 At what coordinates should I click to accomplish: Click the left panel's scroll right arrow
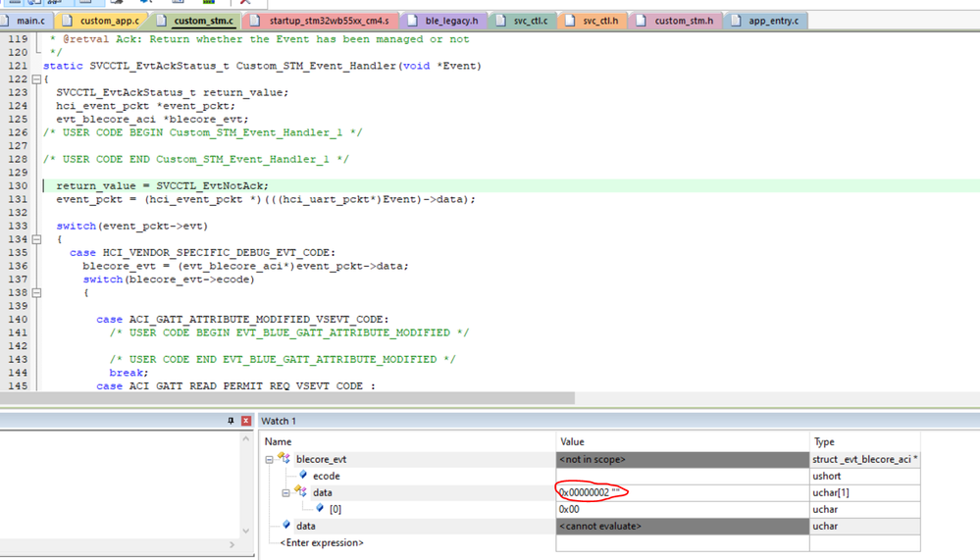[232, 544]
